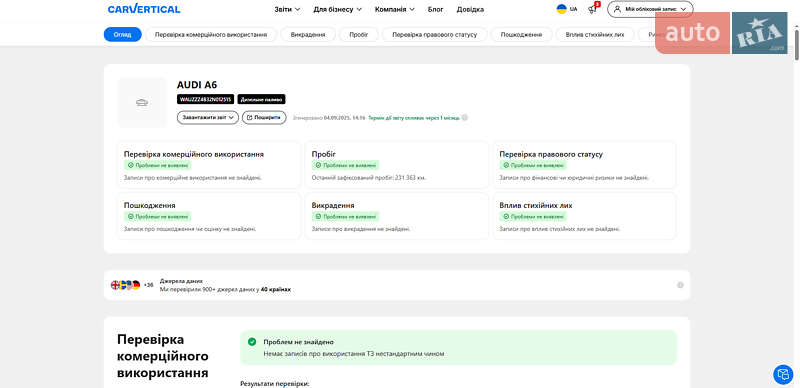Click the car placeholder thumbnail
This screenshot has height=388, width=800.
click(x=142, y=103)
